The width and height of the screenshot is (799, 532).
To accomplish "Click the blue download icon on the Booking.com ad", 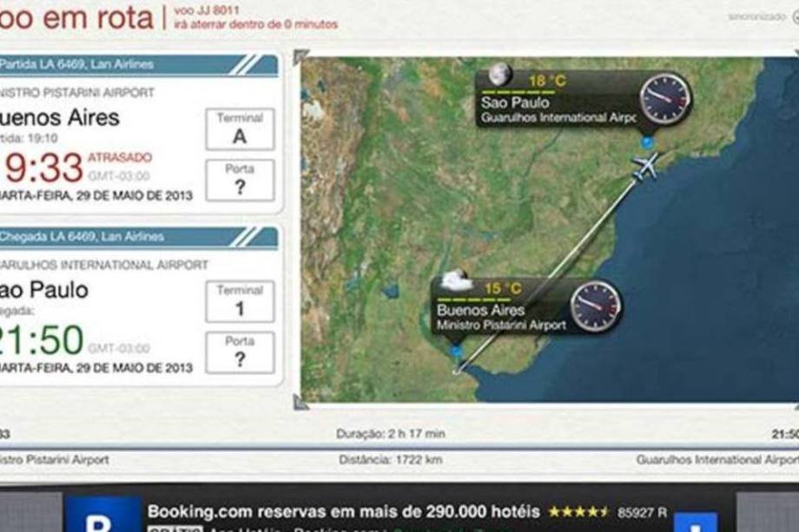I will 696,522.
